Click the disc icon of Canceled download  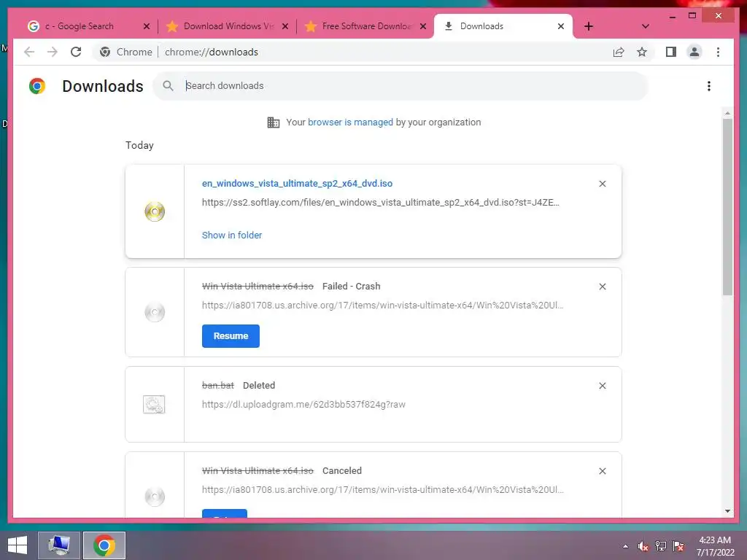pyautogui.click(x=155, y=497)
